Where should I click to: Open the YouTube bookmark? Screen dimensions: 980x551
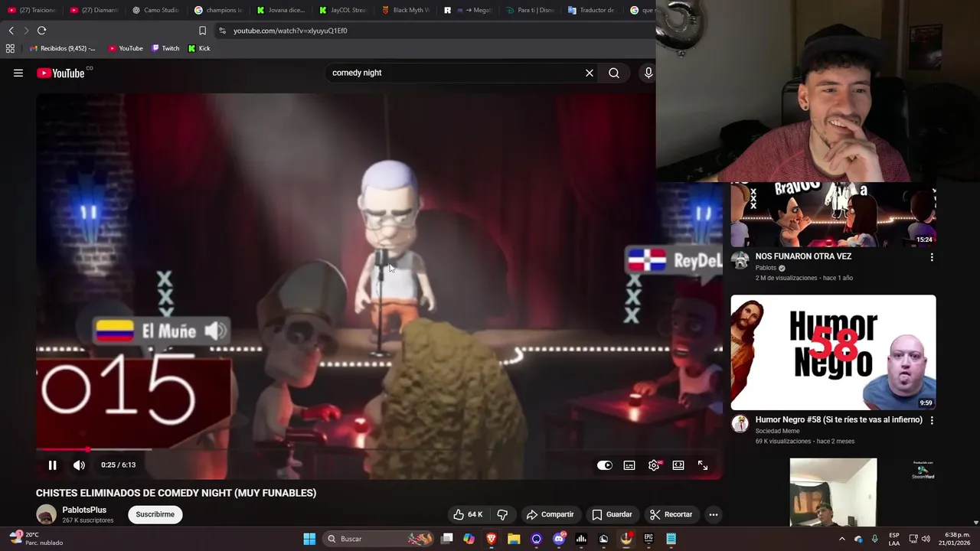click(x=126, y=48)
